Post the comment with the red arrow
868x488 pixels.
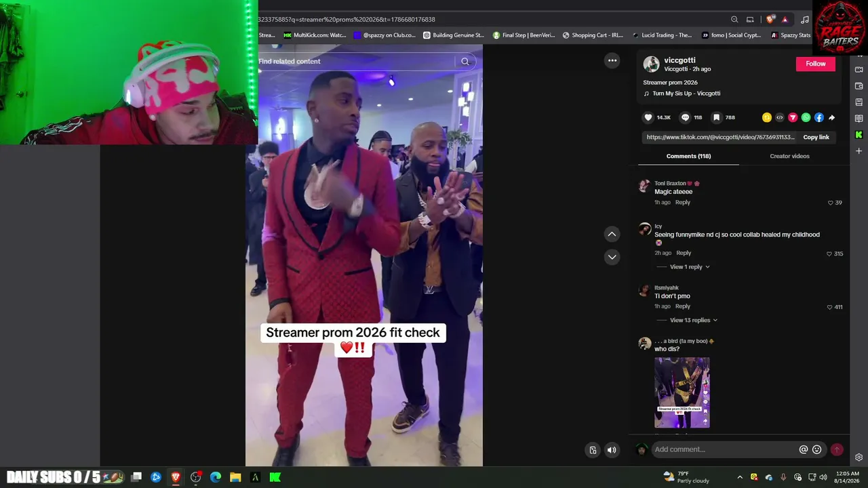837,449
